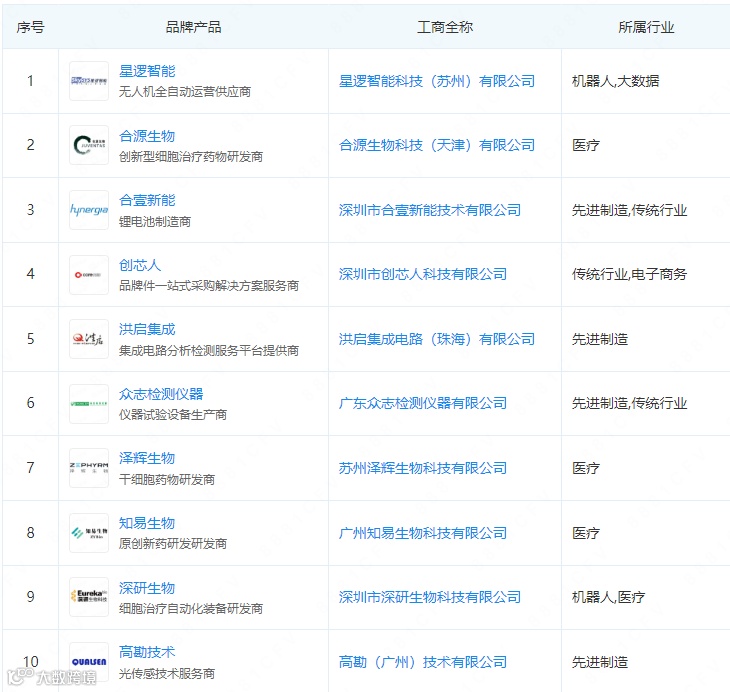Click row number 5 in 序号 column
This screenshot has height=692, width=730.
click(30, 339)
